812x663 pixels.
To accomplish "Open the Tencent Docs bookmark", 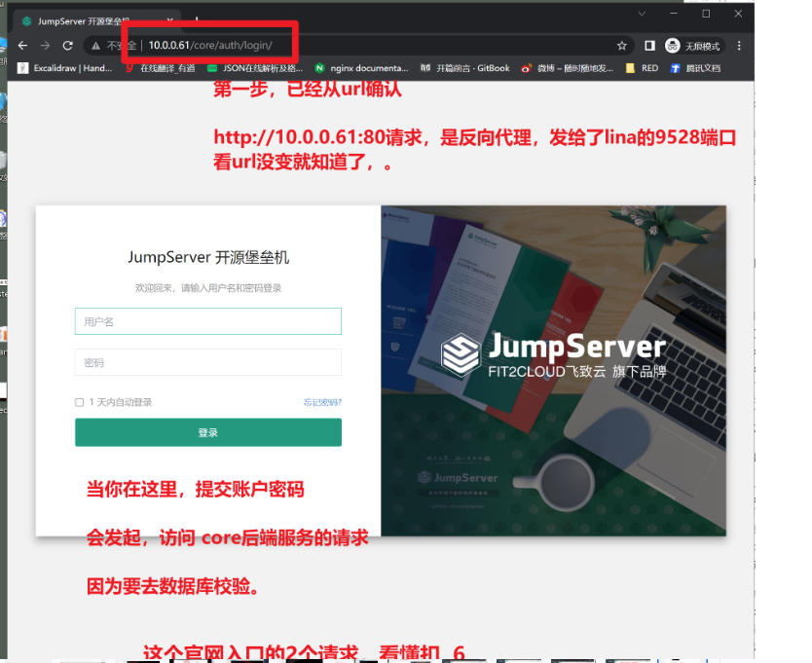I will pos(695,68).
